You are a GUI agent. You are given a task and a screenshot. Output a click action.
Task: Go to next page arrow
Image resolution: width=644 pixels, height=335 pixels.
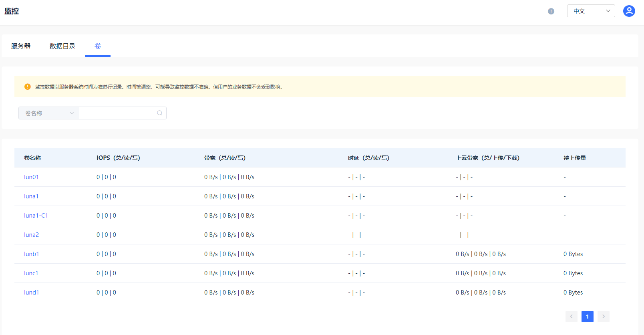click(603, 317)
